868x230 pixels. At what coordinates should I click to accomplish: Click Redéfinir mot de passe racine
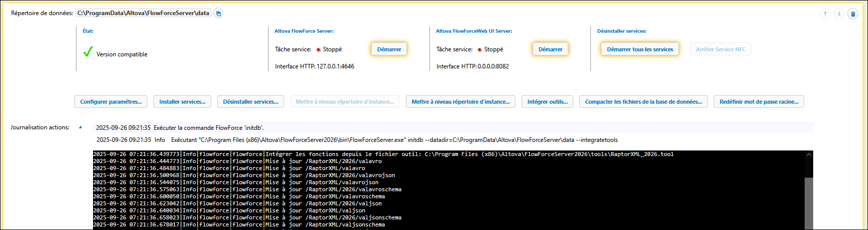[758, 102]
